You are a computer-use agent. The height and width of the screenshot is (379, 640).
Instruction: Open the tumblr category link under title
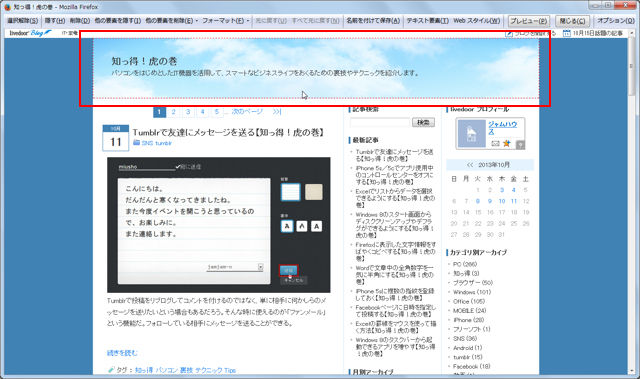(x=163, y=143)
